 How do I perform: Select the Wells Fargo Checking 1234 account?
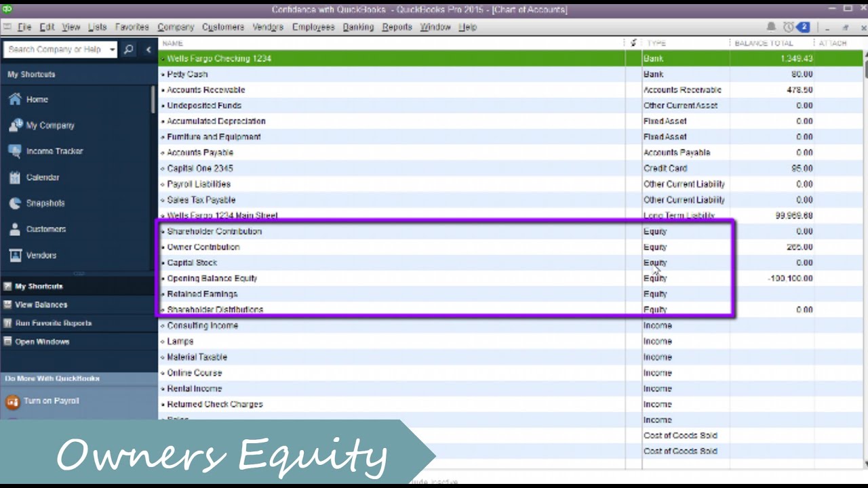219,59
